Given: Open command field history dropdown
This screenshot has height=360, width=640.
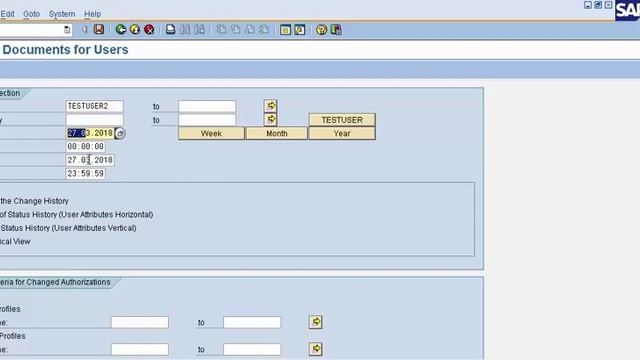Looking at the screenshot, I should (x=67, y=30).
